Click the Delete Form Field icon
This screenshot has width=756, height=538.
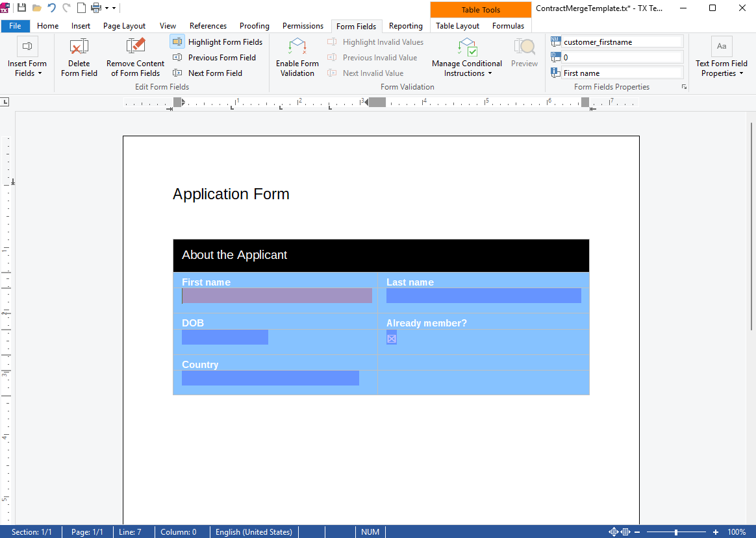(79, 47)
